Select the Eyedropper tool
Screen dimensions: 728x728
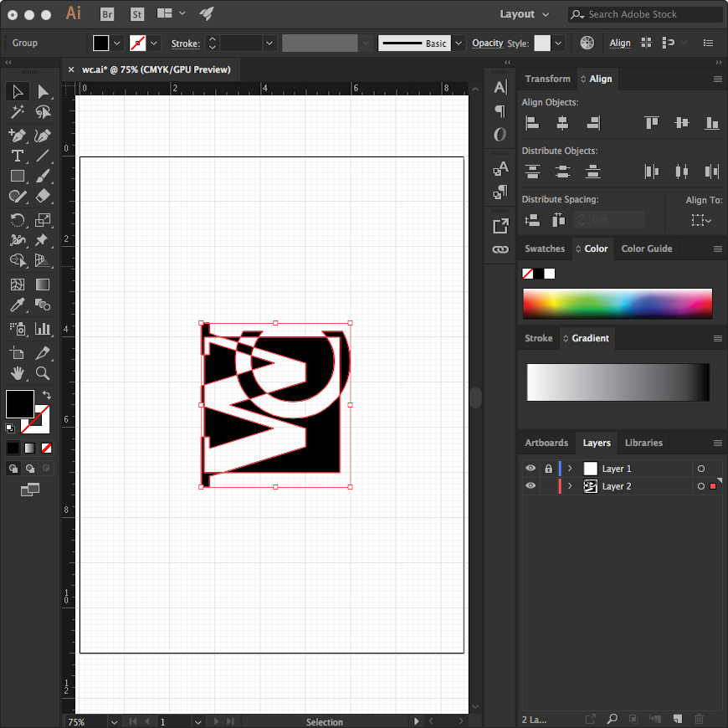click(17, 306)
